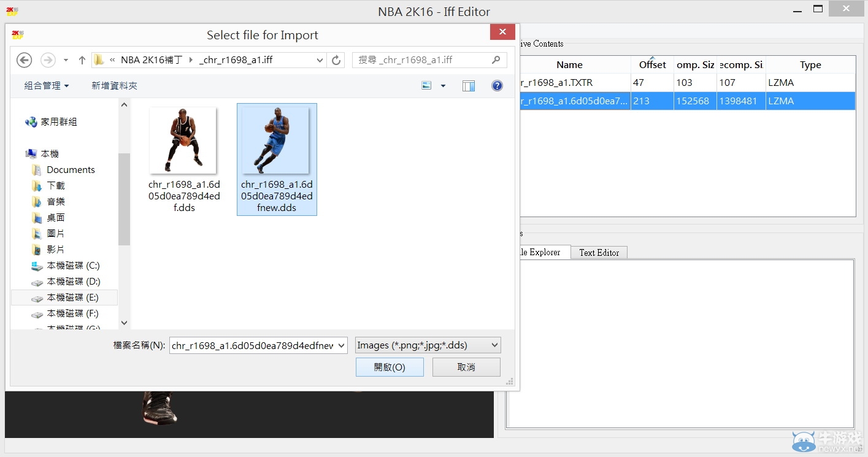Click navigation pane scroll down arrow
868x457 pixels.
tap(124, 323)
